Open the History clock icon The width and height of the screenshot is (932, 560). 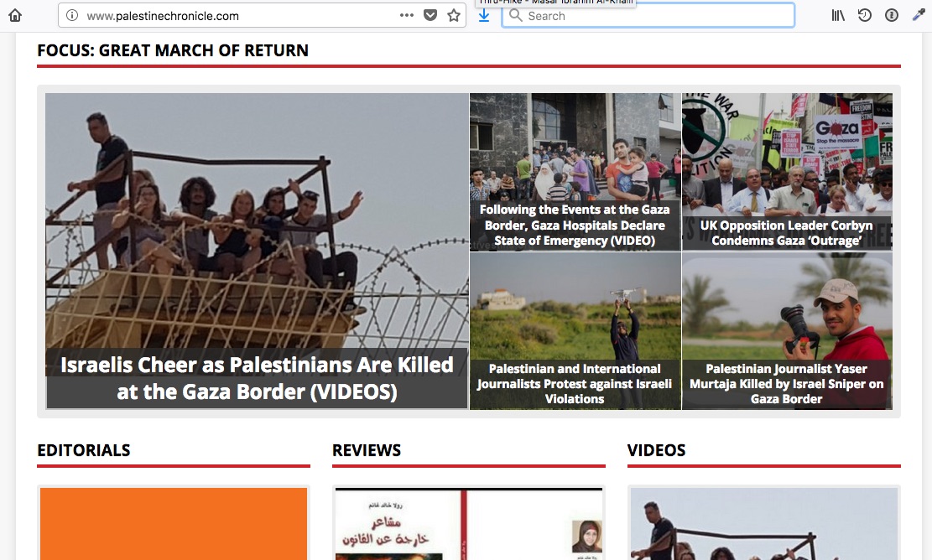point(865,15)
